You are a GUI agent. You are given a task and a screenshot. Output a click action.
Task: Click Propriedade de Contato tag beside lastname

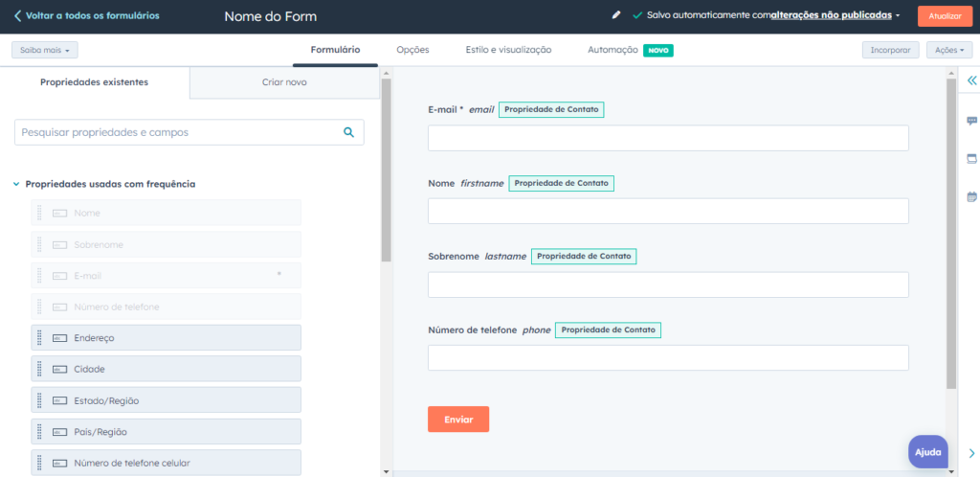tap(584, 257)
